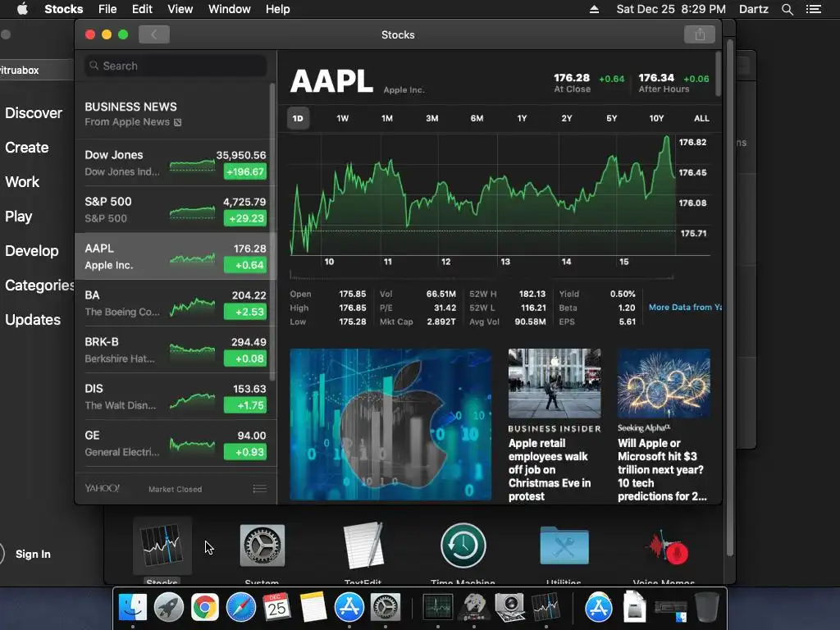
Task: Open the Utilities folder in Launchpad grid
Action: [x=564, y=546]
